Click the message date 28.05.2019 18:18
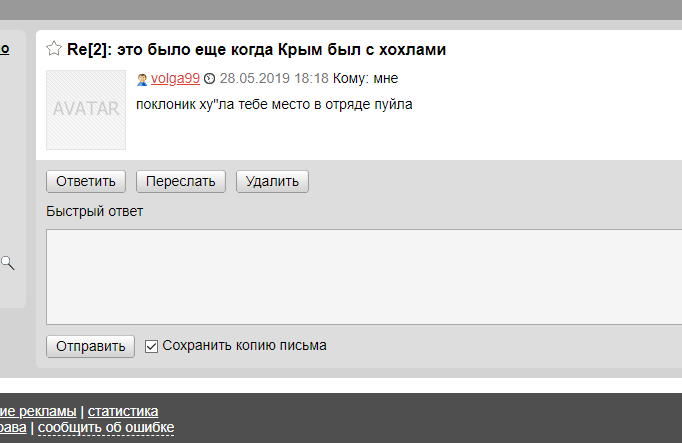The height and width of the screenshot is (443, 682). tap(274, 78)
